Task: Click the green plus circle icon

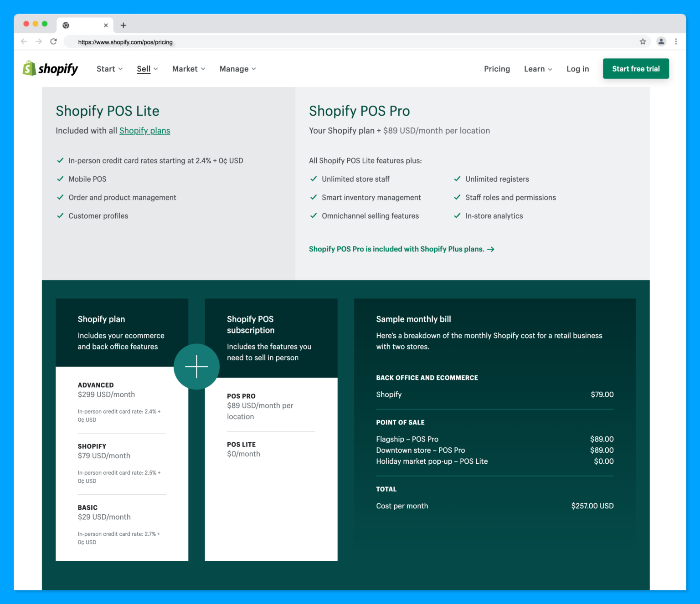Action: pyautogui.click(x=196, y=367)
